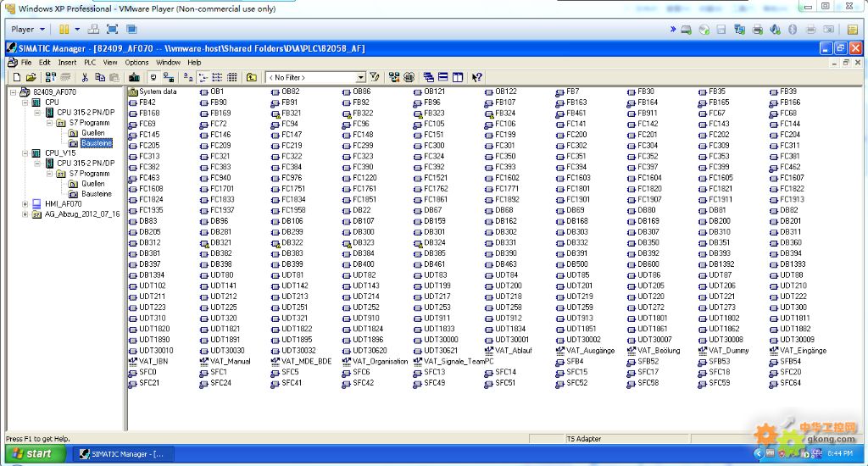Click VMware full screen icon
The image size is (868, 466).
pyautogui.click(x=112, y=30)
